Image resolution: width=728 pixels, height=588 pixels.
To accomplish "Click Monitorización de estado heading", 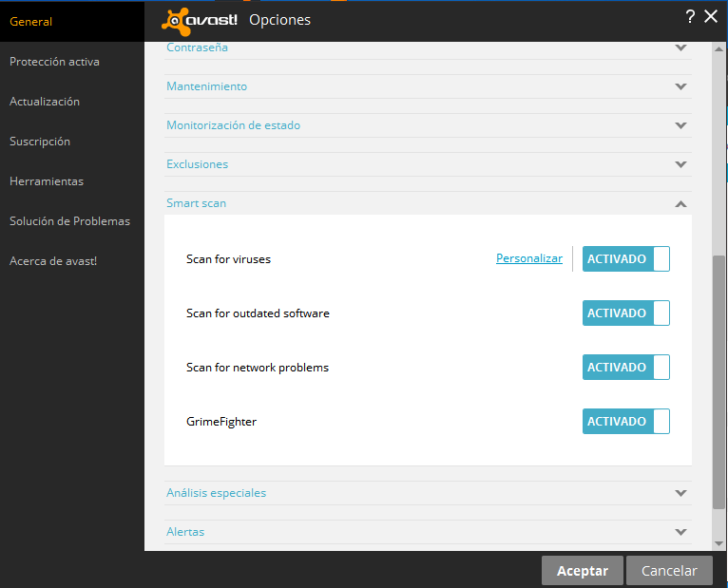I will coord(233,125).
